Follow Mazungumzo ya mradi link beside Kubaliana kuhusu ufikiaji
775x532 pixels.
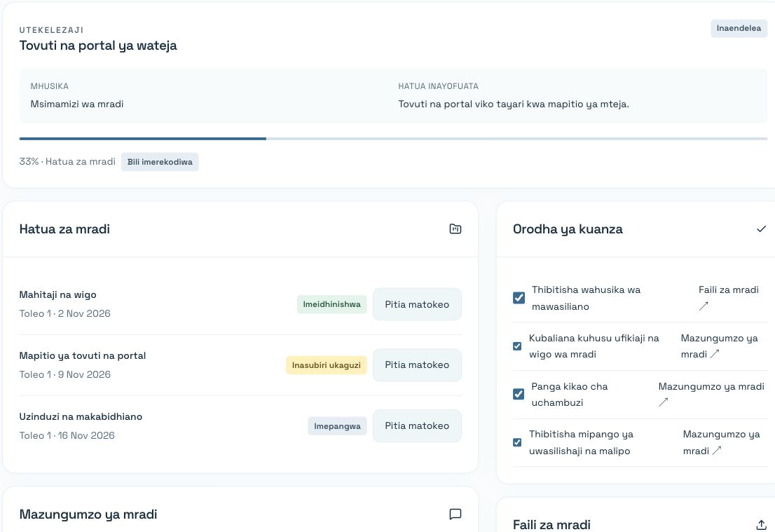(x=719, y=346)
